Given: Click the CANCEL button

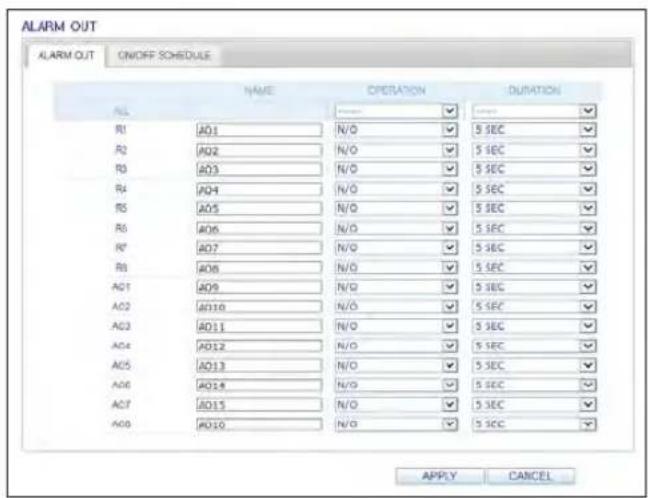Looking at the screenshot, I should click(x=530, y=476).
